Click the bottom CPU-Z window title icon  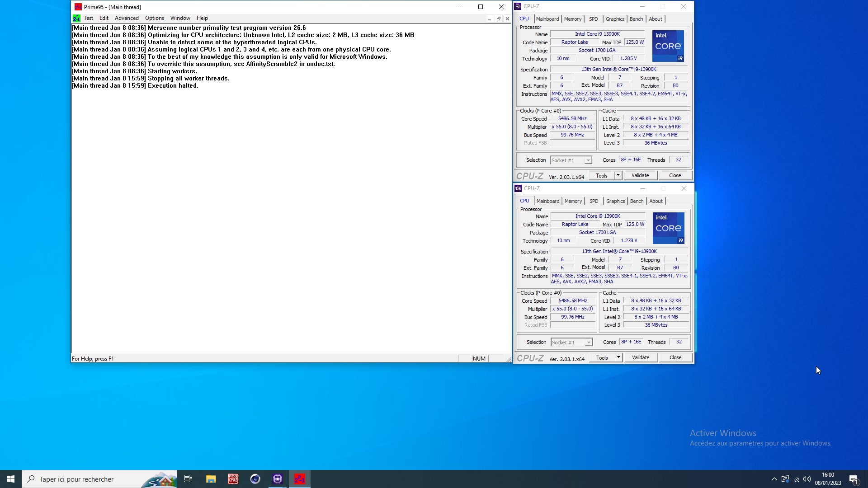[x=518, y=188]
